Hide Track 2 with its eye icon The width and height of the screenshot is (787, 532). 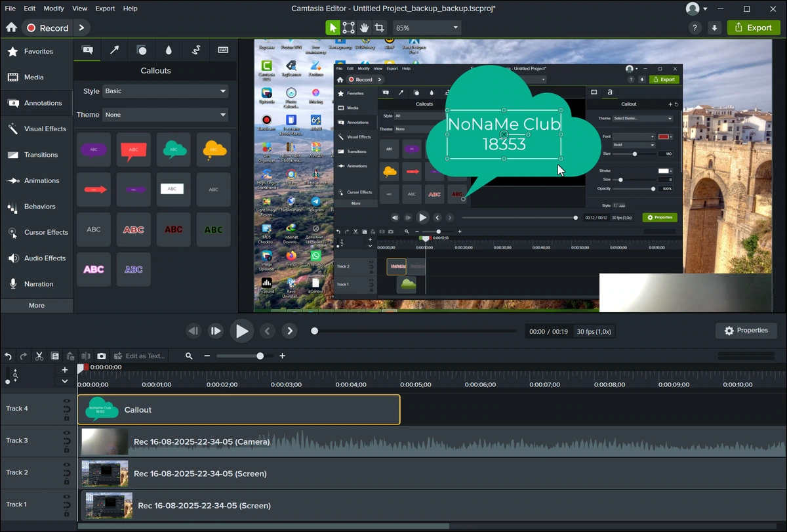pyautogui.click(x=66, y=464)
